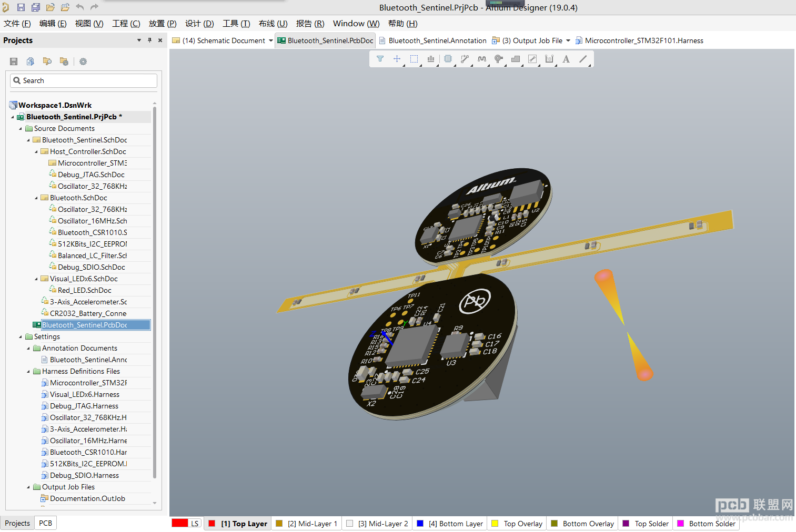This screenshot has height=532, width=796.
Task: Open the 文件 (F) menu
Action: [x=17, y=24]
